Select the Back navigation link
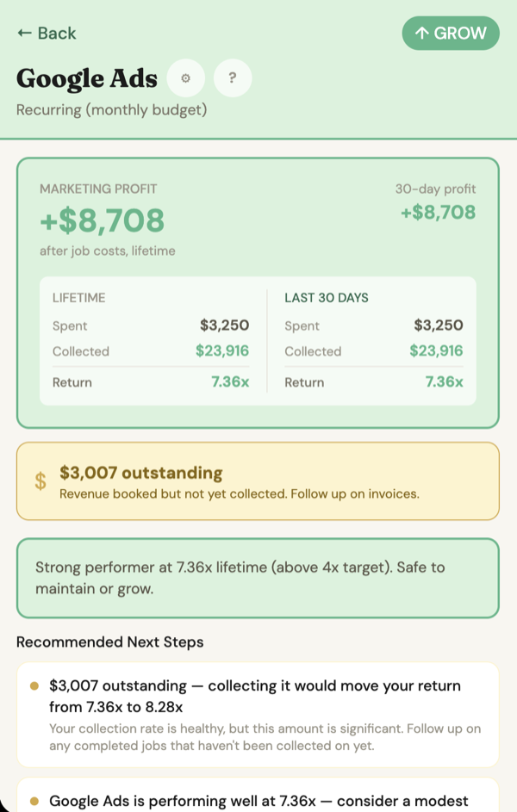 pos(46,33)
